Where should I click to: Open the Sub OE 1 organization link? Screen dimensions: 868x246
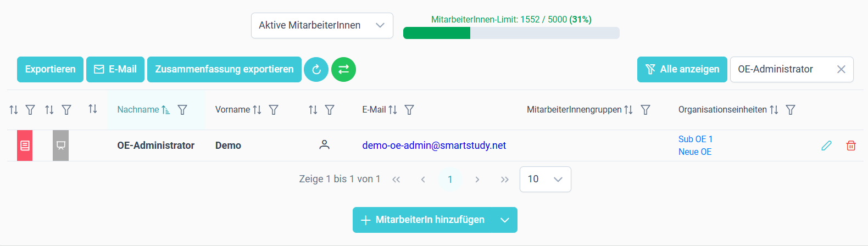(x=695, y=139)
